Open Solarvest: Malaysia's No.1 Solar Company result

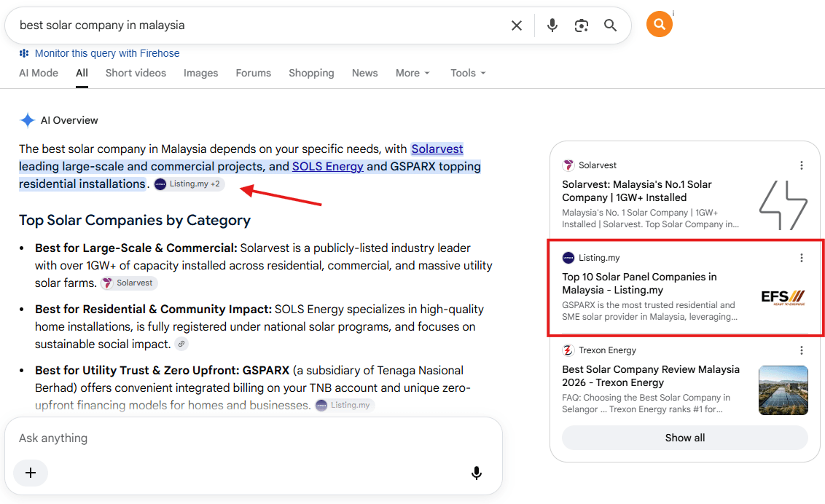point(637,191)
